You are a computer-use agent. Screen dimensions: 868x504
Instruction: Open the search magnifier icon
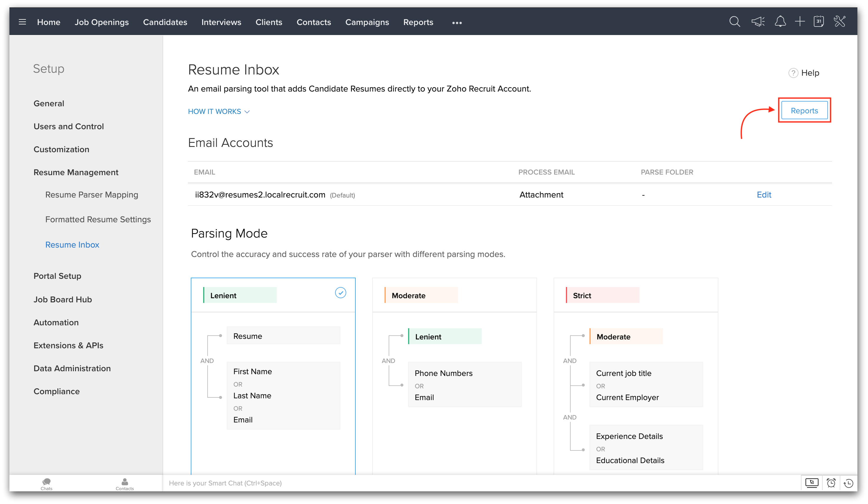(734, 22)
